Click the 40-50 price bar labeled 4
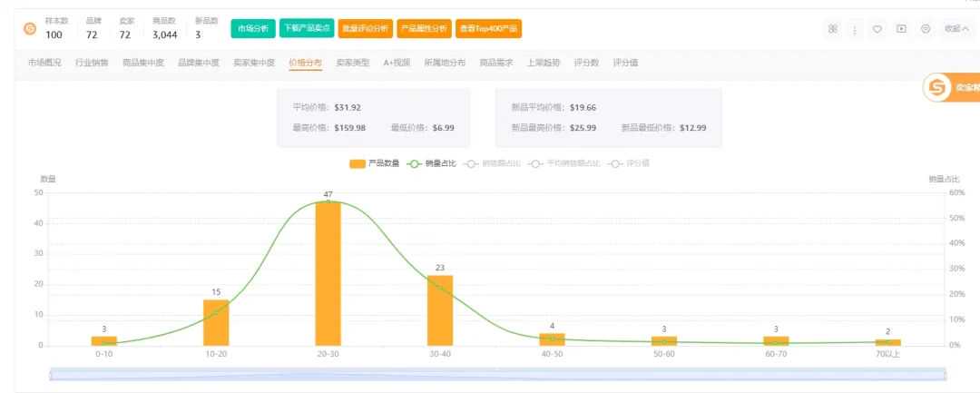Screen dimensions: 980x393 point(552,339)
